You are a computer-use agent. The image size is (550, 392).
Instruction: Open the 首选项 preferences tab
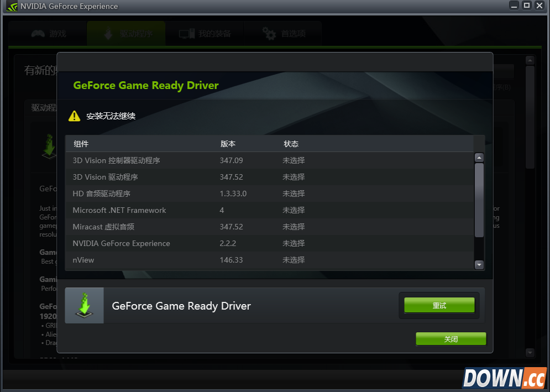tap(282, 34)
